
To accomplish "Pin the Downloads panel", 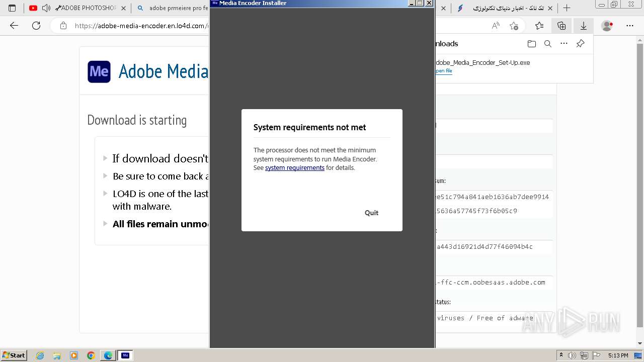I will click(x=580, y=44).
